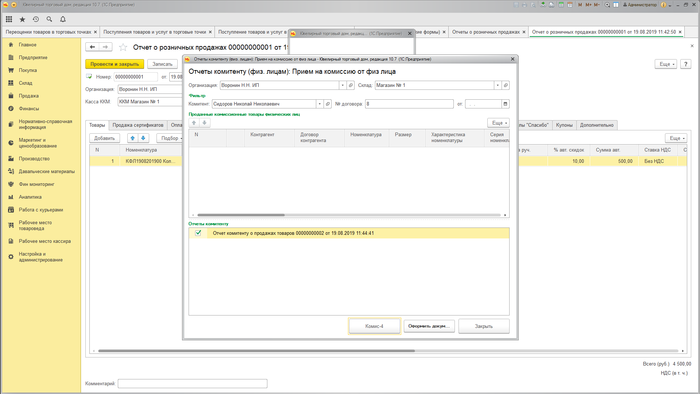Click Добавить button above Товары table
Screen dimensions: 700x394
104,138
